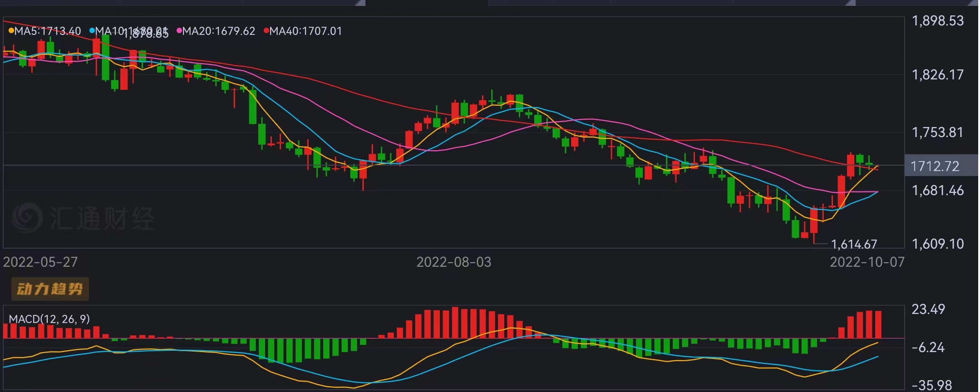Click the 汇通财经 watermark logo icon
Image resolution: width=980 pixels, height=392 pixels.
[27, 218]
